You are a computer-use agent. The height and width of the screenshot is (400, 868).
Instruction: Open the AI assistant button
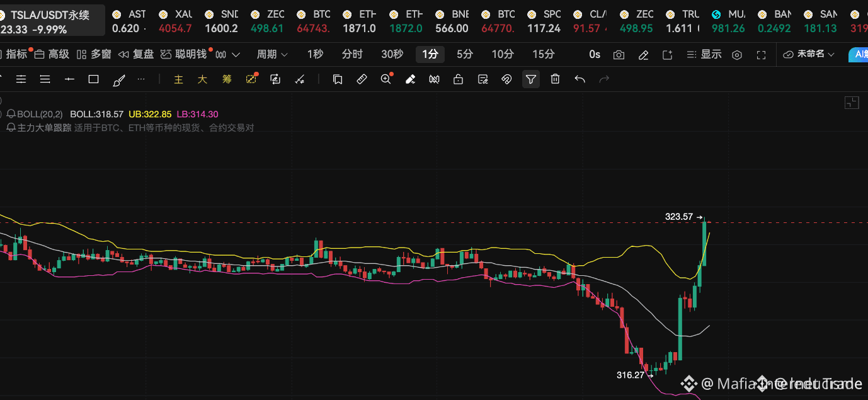point(858,54)
